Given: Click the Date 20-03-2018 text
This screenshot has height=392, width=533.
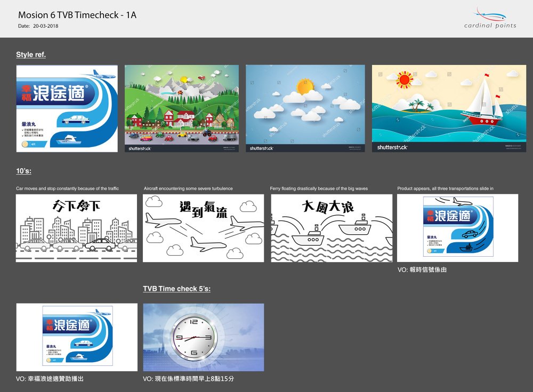Looking at the screenshot, I should point(38,26).
